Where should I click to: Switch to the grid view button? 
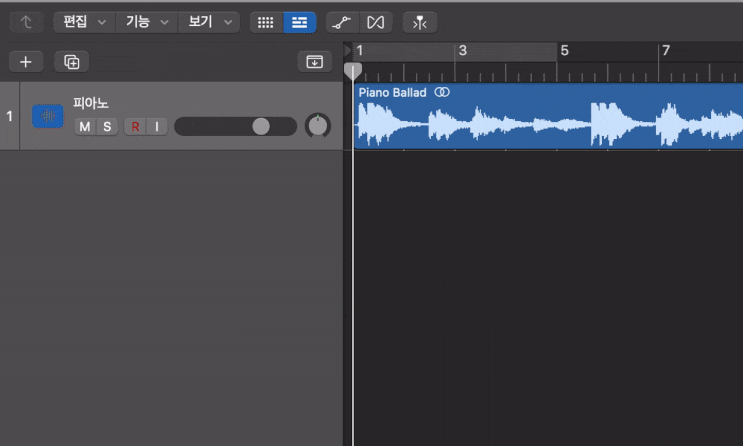pos(265,22)
